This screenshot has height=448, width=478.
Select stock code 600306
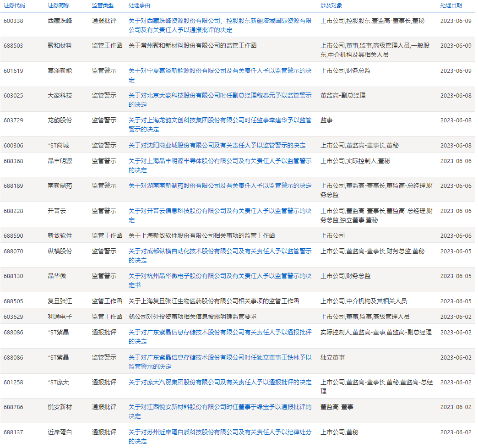point(13,146)
